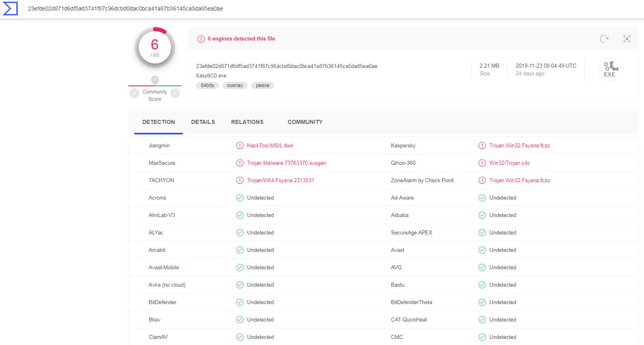Click the HackTool.MSIL.dwk result
Image resolution: width=644 pixels, height=345 pixels.
coord(270,145)
